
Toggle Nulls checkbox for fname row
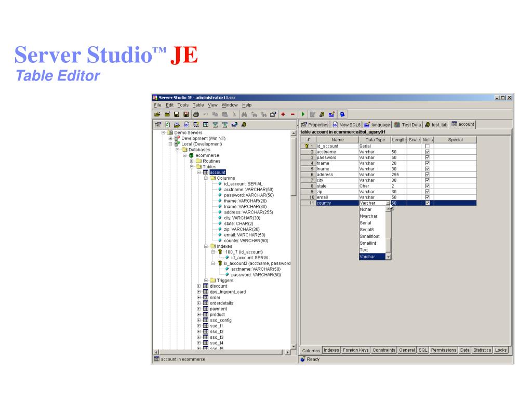click(428, 163)
